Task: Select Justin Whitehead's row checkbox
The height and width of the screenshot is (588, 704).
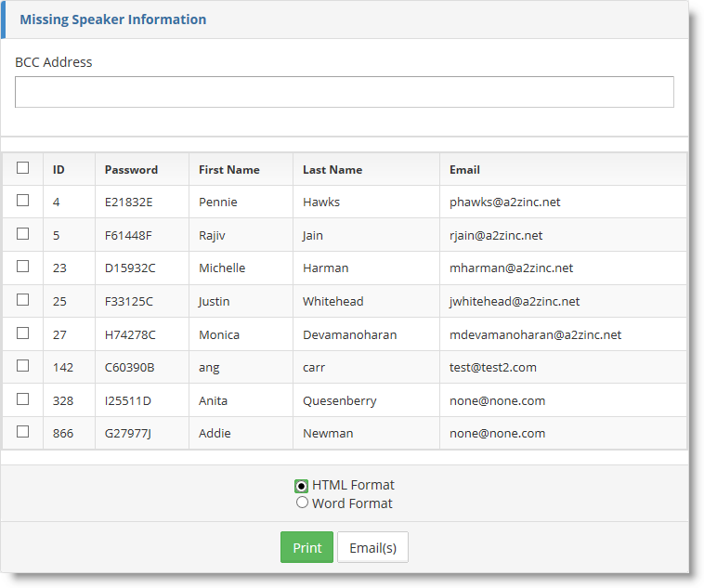Action: pos(23,300)
